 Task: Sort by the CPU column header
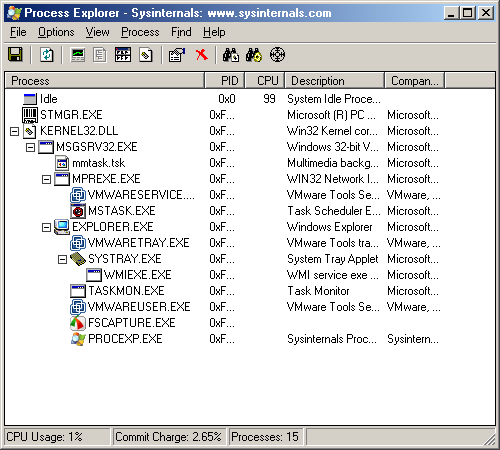click(x=265, y=81)
